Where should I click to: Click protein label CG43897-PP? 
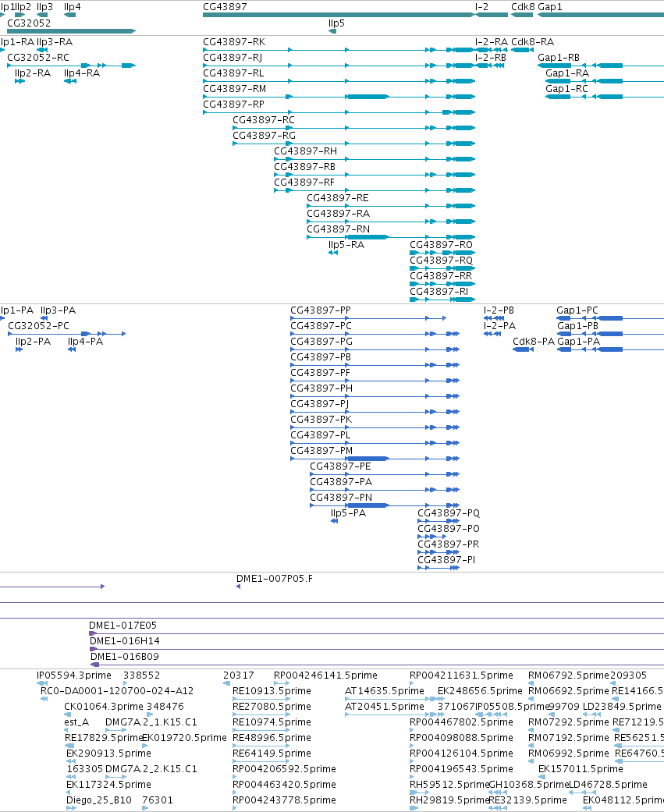pyautogui.click(x=321, y=310)
